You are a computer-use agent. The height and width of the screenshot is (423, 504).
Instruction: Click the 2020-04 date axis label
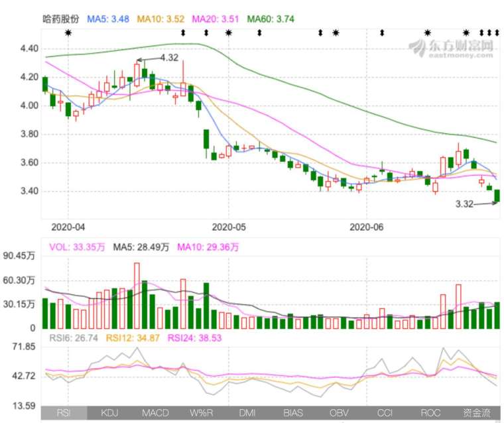(68, 227)
